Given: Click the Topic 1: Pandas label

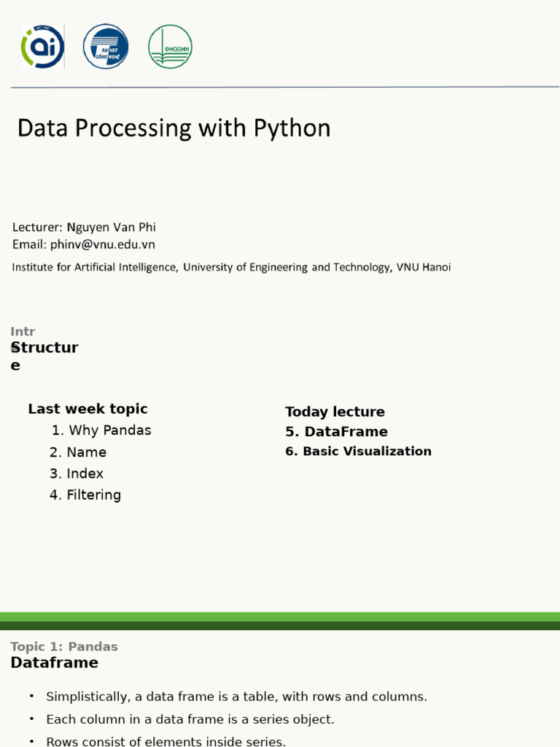Looking at the screenshot, I should point(64,646).
